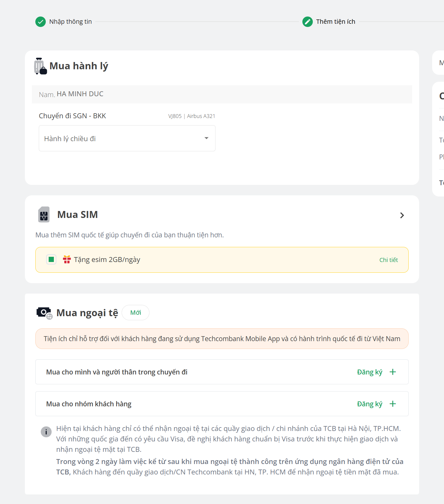Viewport: 444px width, 504px height.
Task: Click Đăng ký for personal currency purchase
Action: click(x=370, y=372)
